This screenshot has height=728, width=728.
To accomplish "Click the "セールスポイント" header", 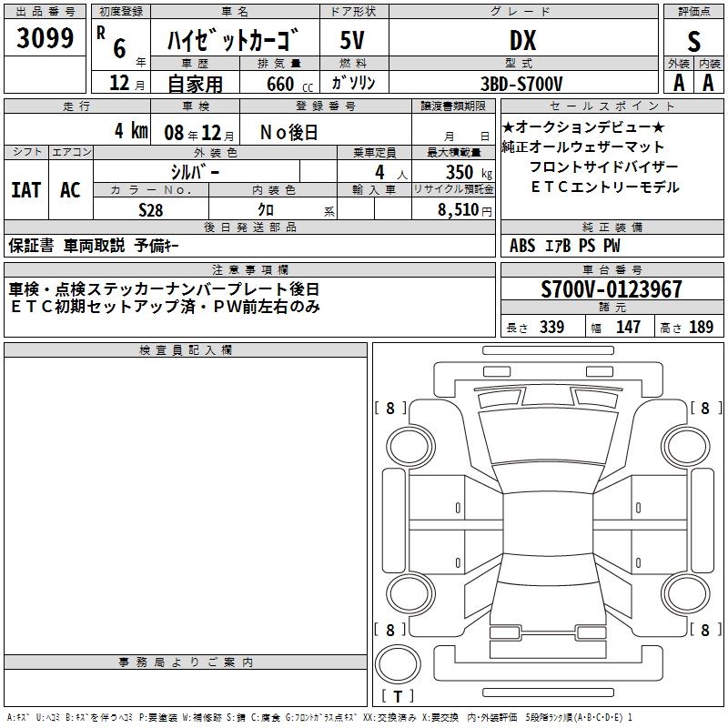I will [x=612, y=106].
